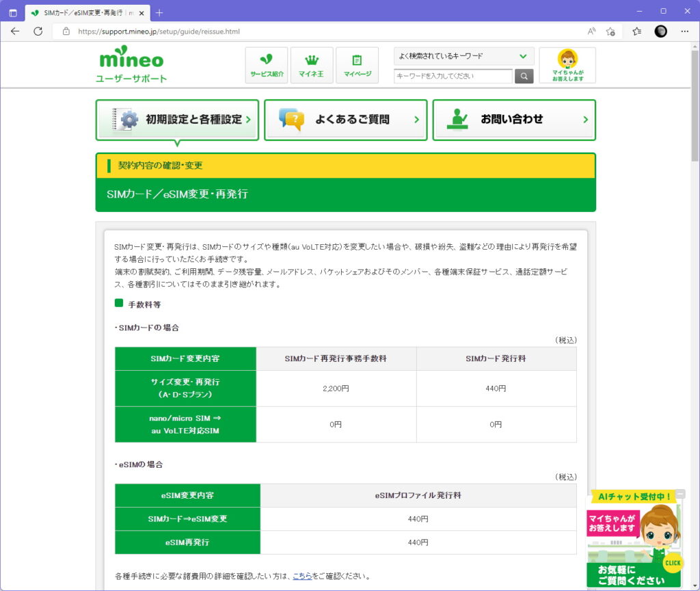Open マイネ王 crown icon
Image resolution: width=700 pixels, height=591 pixels.
(x=312, y=65)
